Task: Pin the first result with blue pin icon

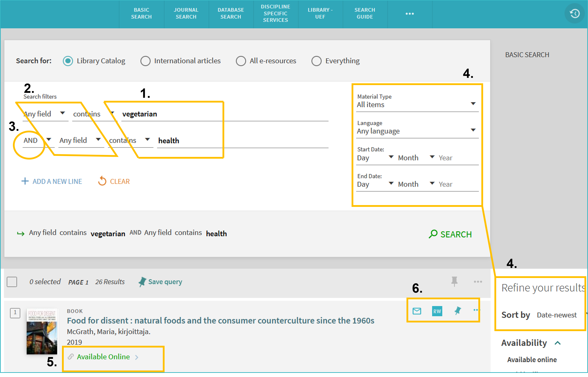Action: [x=458, y=311]
